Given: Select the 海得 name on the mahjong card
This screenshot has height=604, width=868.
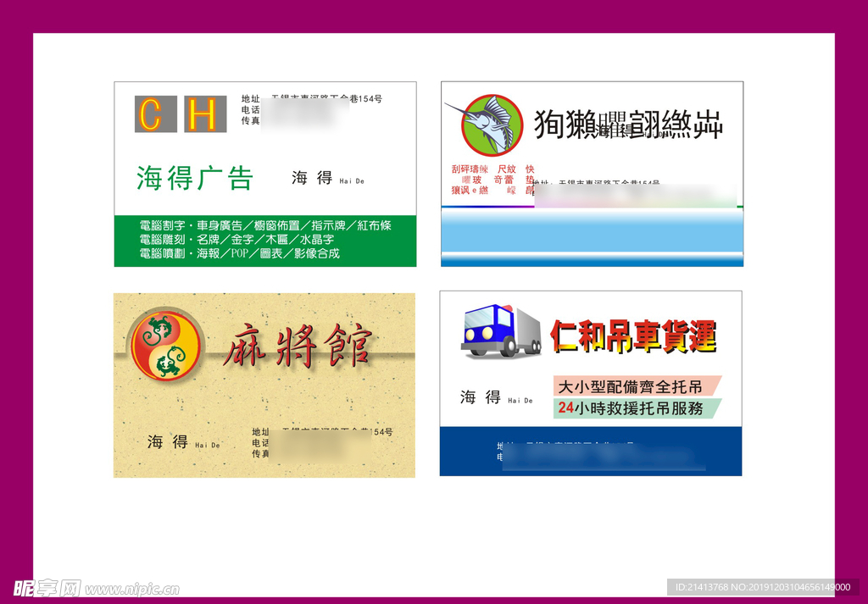Looking at the screenshot, I should 168,441.
